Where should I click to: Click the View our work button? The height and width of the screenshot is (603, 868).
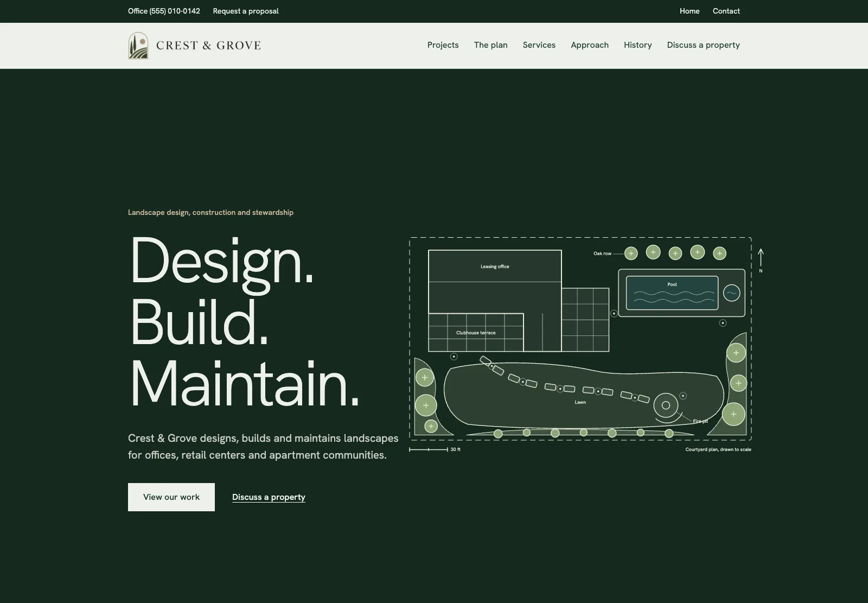[171, 497]
